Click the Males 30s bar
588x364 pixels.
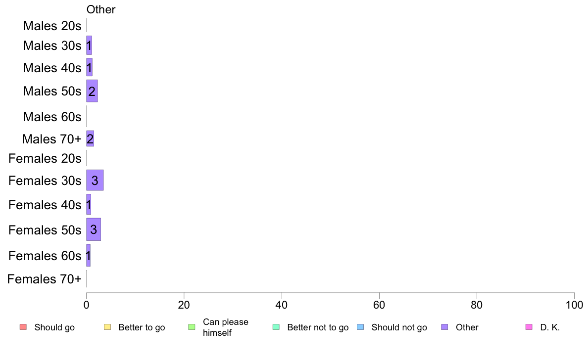pyautogui.click(x=89, y=45)
